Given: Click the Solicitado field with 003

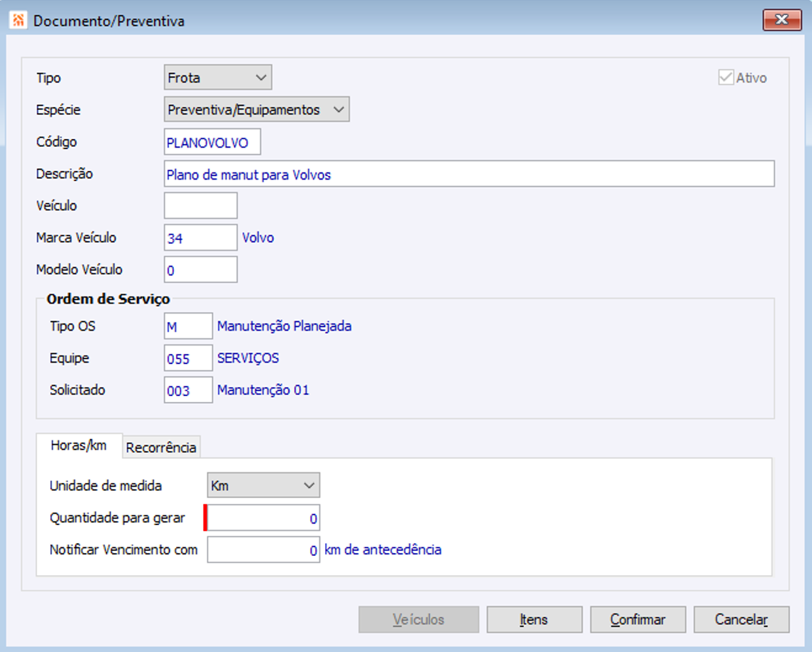Looking at the screenshot, I should click(188, 390).
